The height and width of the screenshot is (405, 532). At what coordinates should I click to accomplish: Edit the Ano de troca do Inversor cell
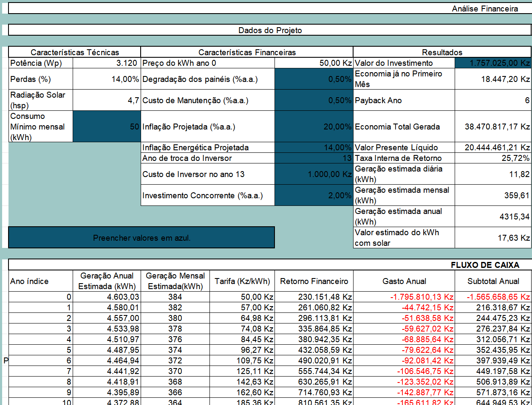tap(314, 158)
